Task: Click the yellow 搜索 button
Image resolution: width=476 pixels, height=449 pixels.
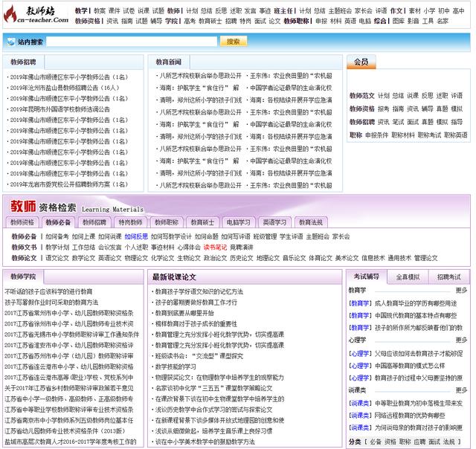Action: tap(233, 42)
